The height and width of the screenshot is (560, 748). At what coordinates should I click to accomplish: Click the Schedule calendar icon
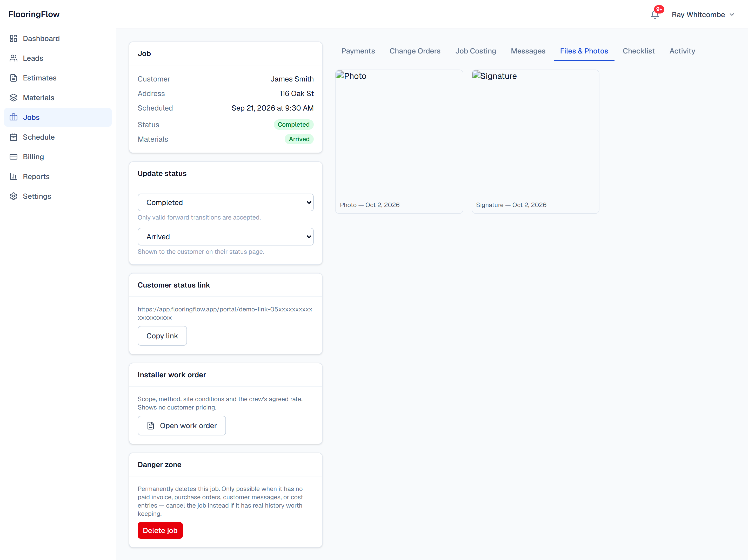(14, 137)
